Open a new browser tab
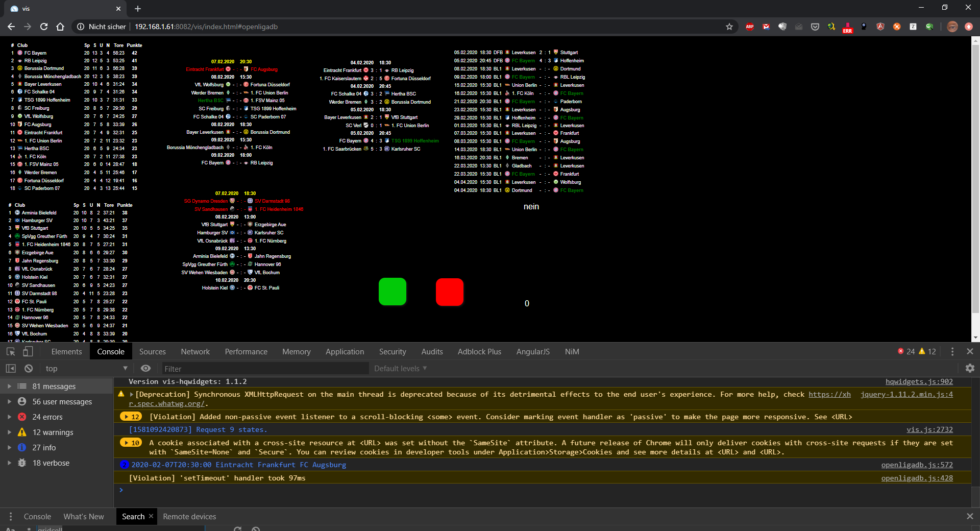This screenshot has width=980, height=531. pyautogui.click(x=137, y=9)
